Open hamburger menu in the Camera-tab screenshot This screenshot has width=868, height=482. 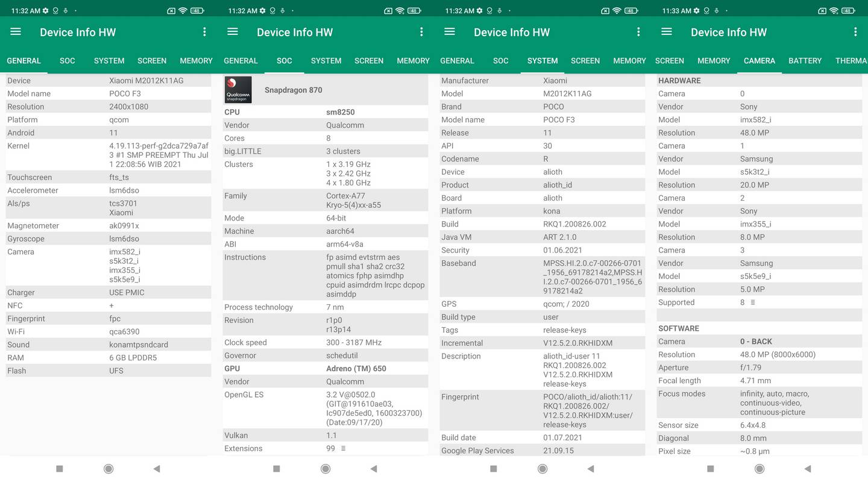[667, 32]
